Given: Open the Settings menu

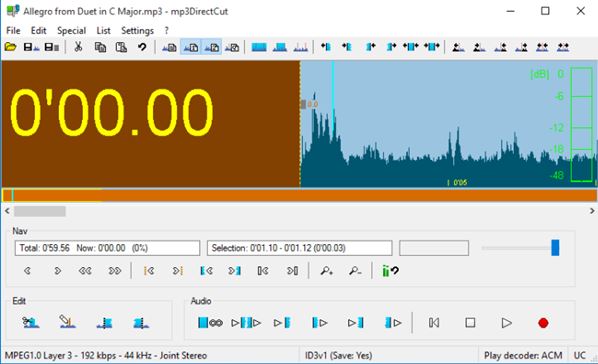Looking at the screenshot, I should coord(137,31).
